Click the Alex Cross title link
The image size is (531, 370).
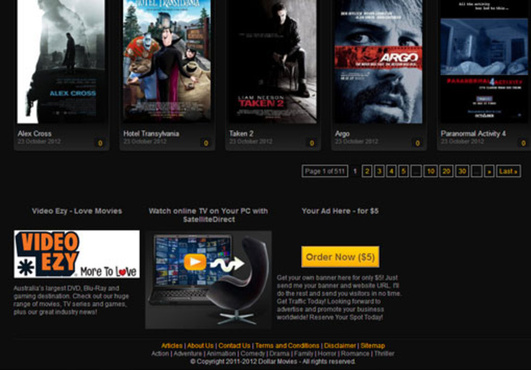click(35, 133)
